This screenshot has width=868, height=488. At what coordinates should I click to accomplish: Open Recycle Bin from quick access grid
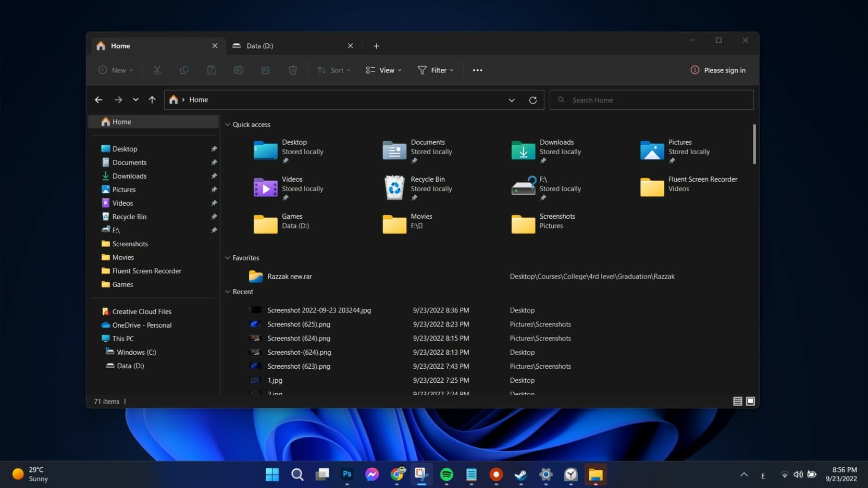tap(418, 189)
